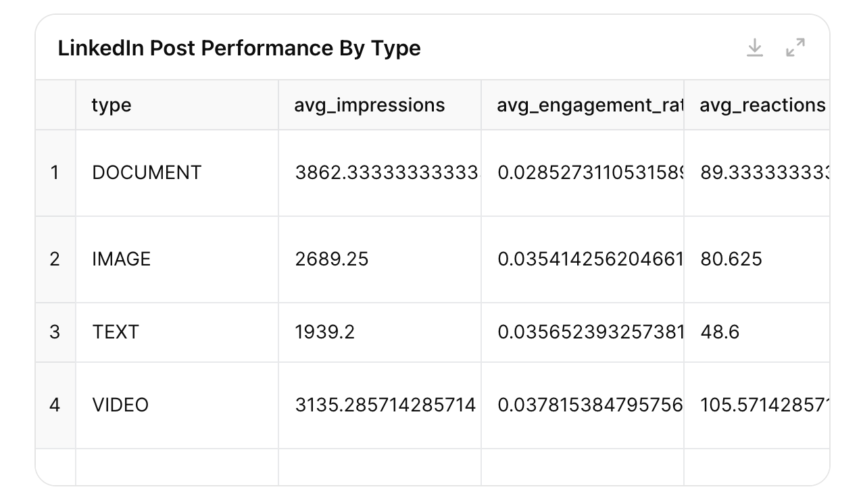This screenshot has height=504, width=861.
Task: Select the avg_engagement_rate column header
Action: [582, 105]
